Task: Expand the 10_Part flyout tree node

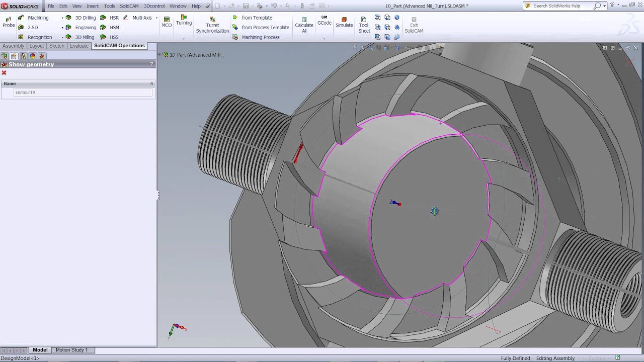Action: click(x=160, y=55)
